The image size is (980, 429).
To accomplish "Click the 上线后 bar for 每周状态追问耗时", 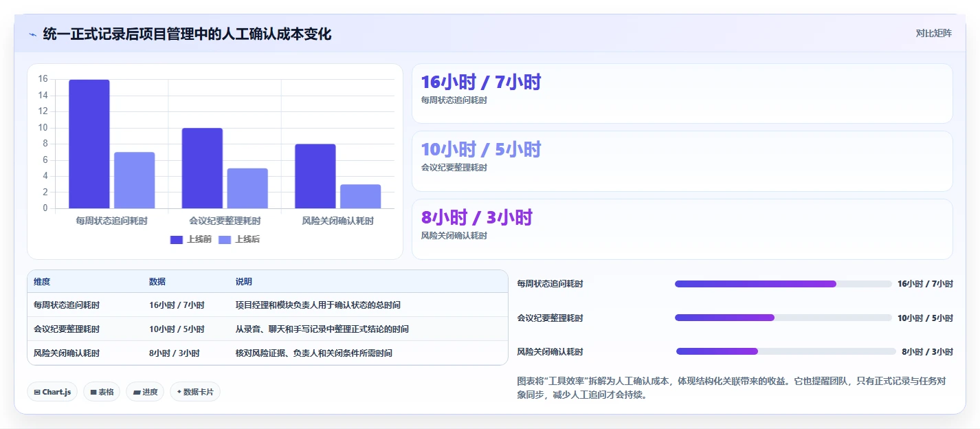I will pyautogui.click(x=135, y=180).
